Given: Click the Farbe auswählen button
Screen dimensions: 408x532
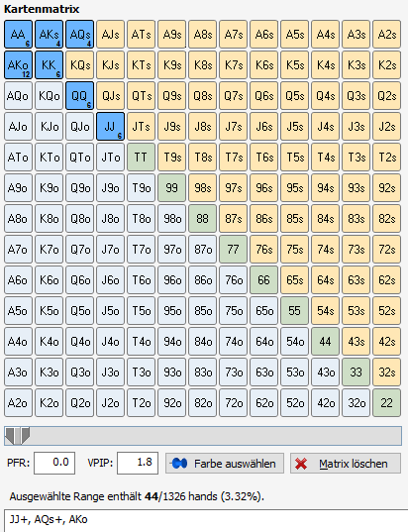Looking at the screenshot, I should tap(225, 463).
